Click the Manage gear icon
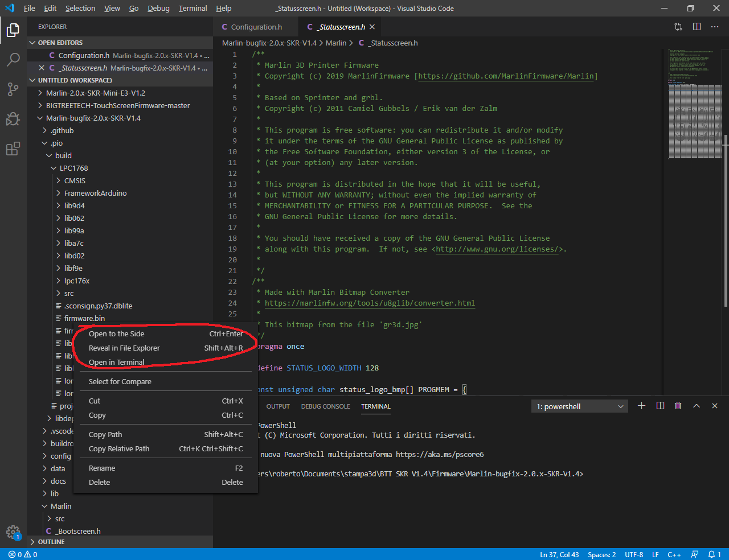729x560 pixels. [x=13, y=532]
